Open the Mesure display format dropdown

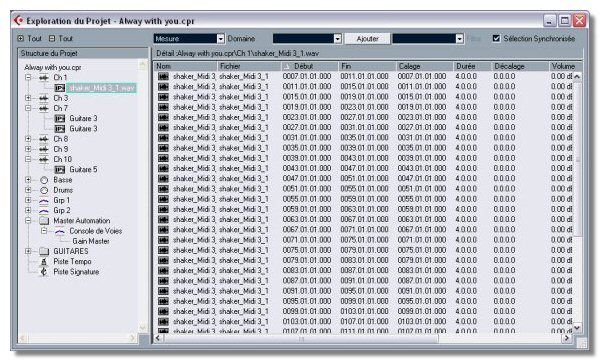click(220, 39)
